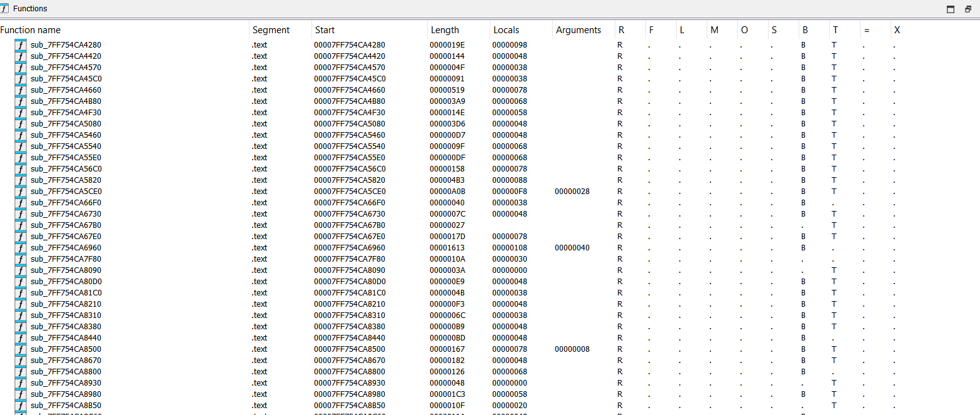The width and height of the screenshot is (980, 415).
Task: Select the icon beside sub_7FF754CA8B50
Action: (x=21, y=406)
